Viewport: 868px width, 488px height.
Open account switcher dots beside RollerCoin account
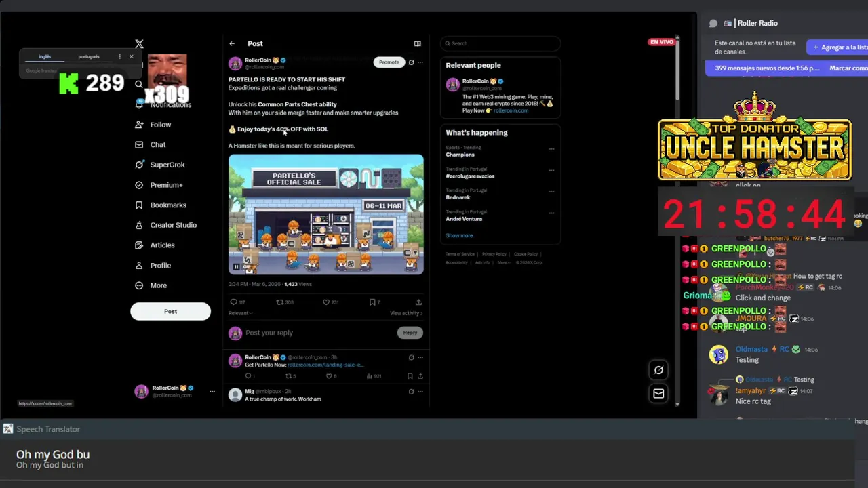tap(212, 392)
